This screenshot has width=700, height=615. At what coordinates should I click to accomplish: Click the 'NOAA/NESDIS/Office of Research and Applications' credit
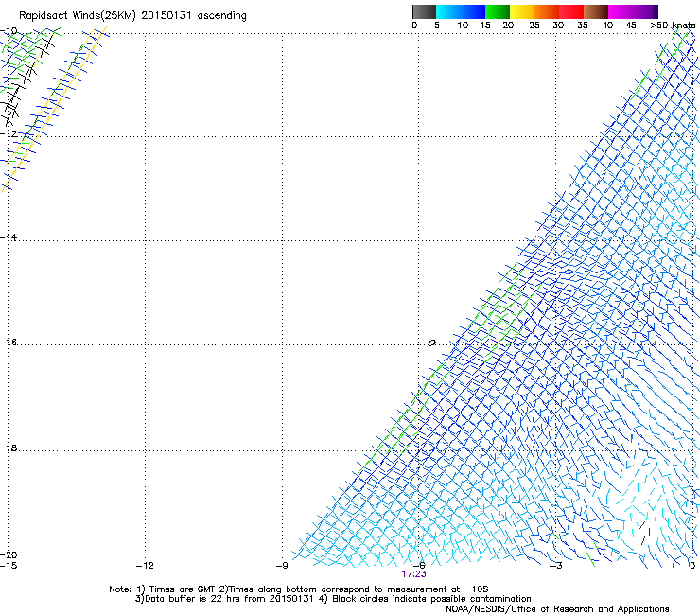[557, 609]
